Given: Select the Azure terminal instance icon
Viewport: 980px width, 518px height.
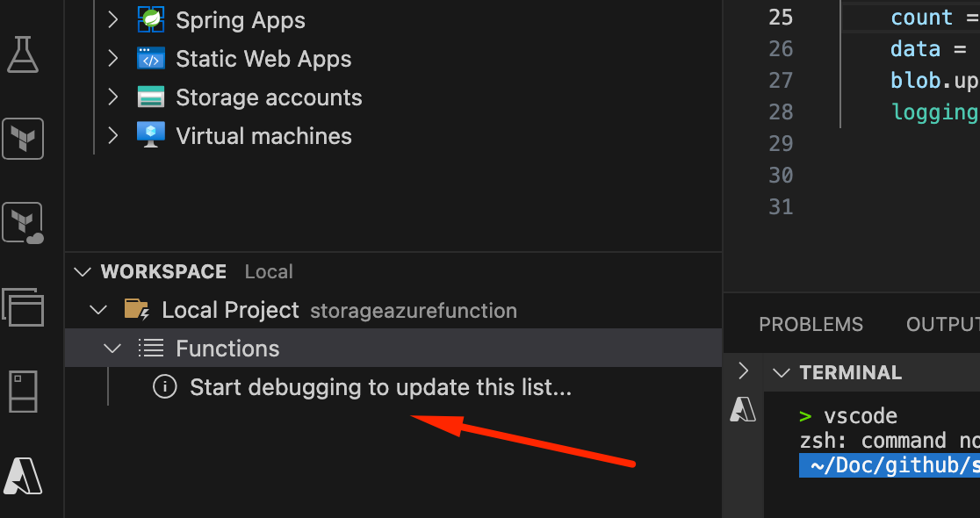Looking at the screenshot, I should [743, 409].
